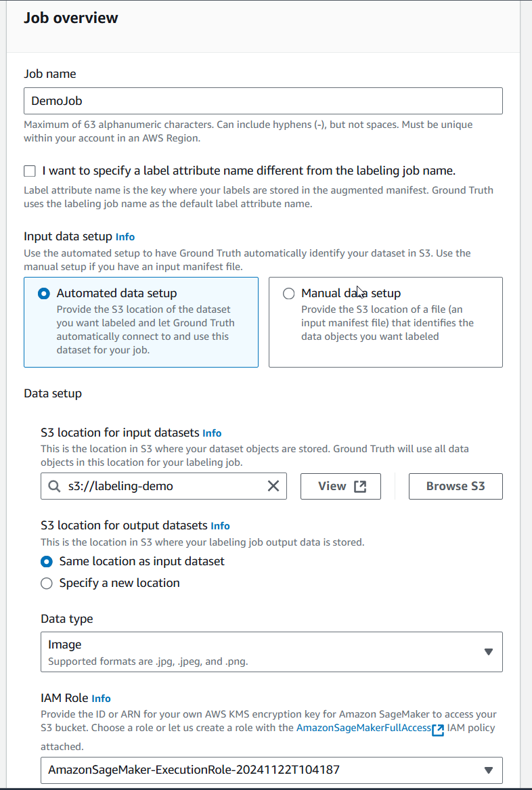532x790 pixels.
Task: Clear the S3 input location field
Action: coord(273,485)
